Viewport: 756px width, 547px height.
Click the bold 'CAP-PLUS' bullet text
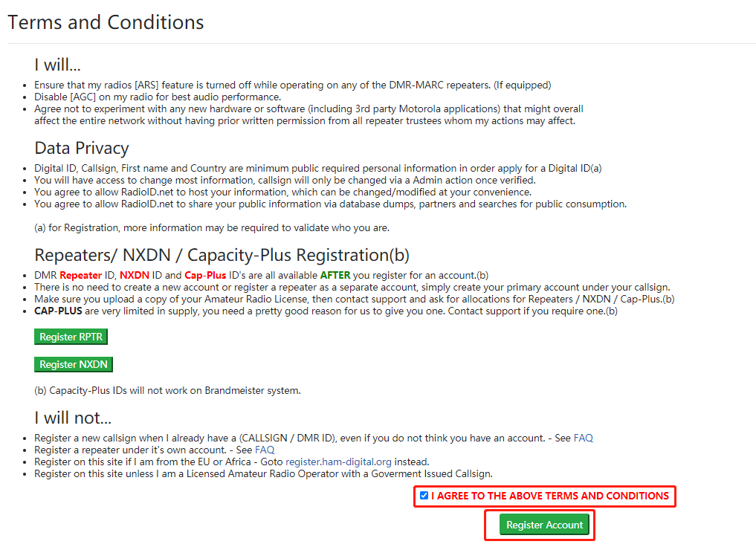(x=58, y=311)
